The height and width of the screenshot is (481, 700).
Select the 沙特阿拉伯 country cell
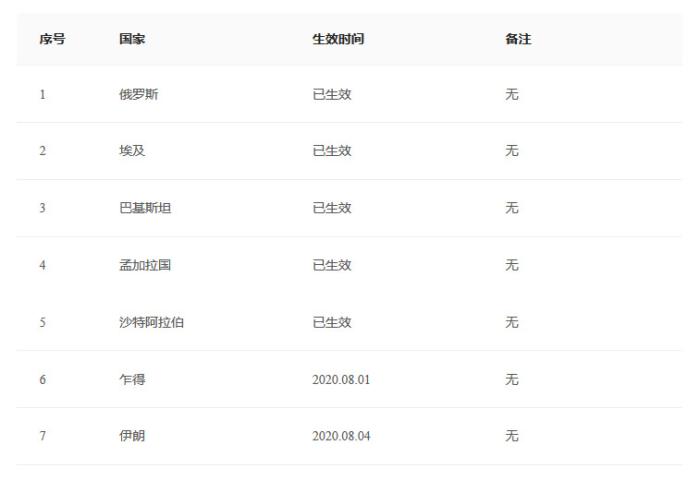pyautogui.click(x=152, y=322)
